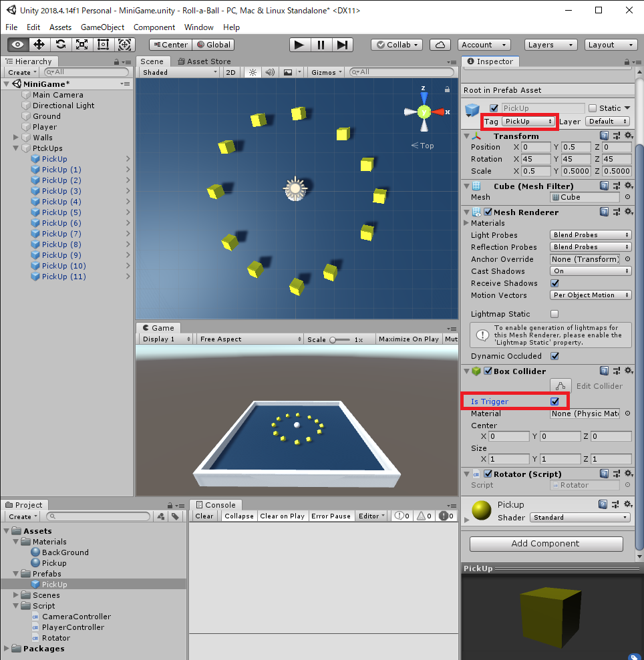This screenshot has width=644, height=660.
Task: Switch to the Asset Store tab
Action: [x=204, y=61]
